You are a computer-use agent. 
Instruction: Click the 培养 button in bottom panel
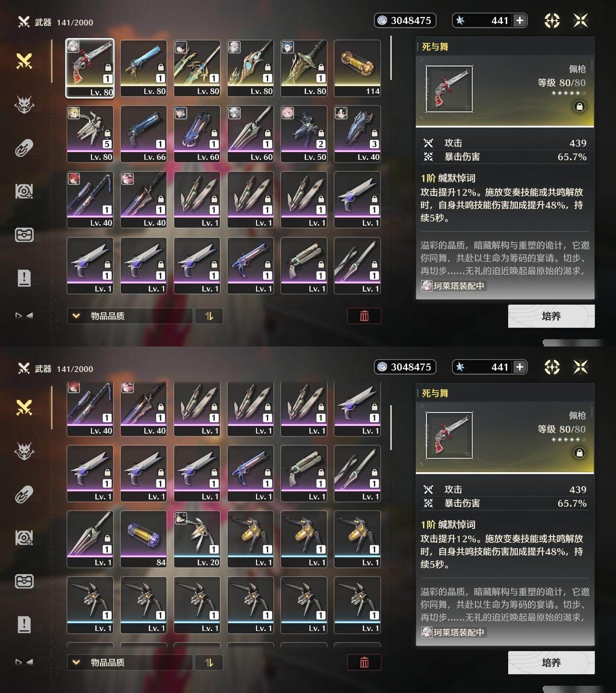[x=552, y=663]
